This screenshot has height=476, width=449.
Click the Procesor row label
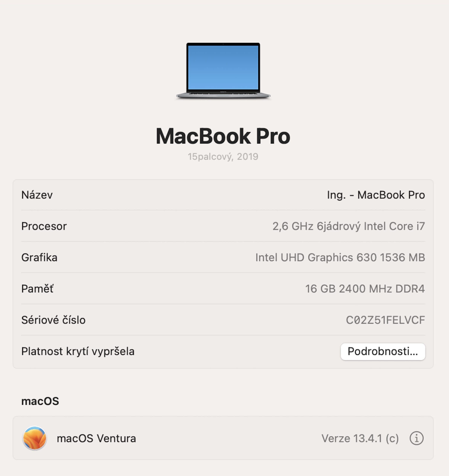[x=44, y=226]
